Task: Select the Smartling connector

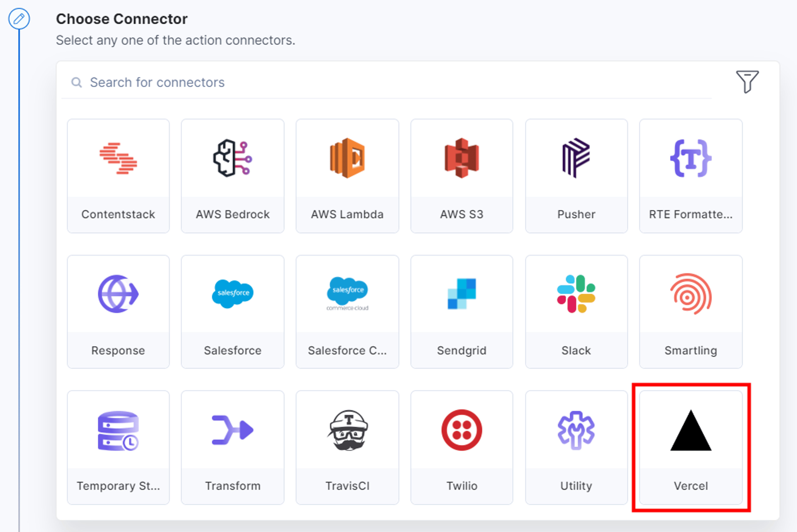Action: click(x=691, y=312)
